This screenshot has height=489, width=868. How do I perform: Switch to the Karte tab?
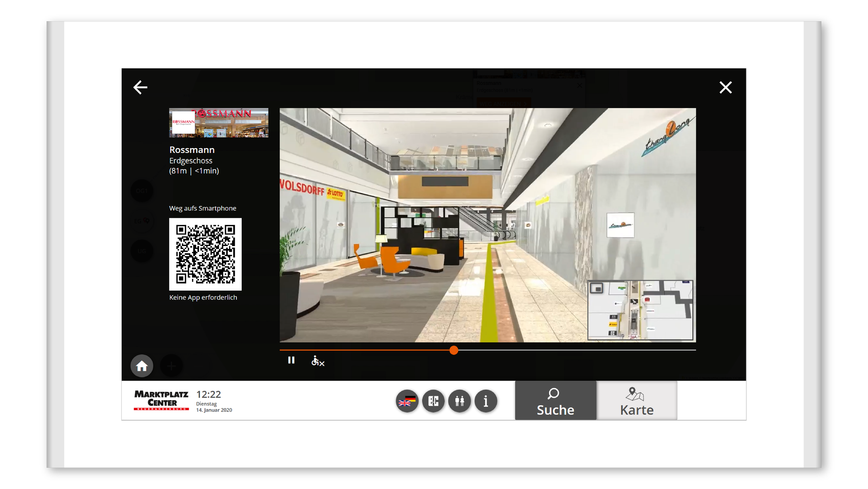coord(637,401)
